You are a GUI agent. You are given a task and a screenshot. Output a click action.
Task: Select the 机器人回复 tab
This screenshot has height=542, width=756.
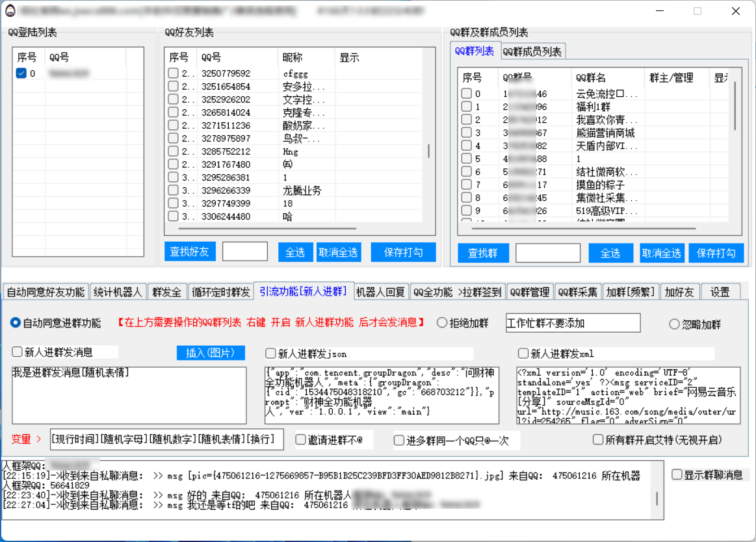[381, 292]
